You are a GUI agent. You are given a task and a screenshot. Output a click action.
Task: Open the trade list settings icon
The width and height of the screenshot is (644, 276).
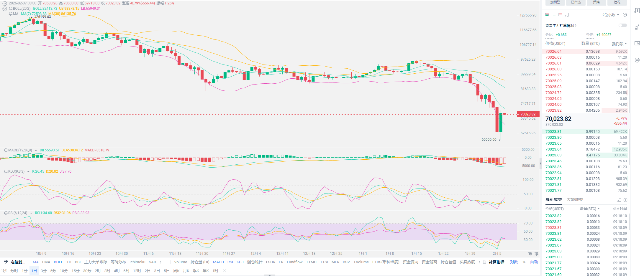pyautogui.click(x=625, y=200)
